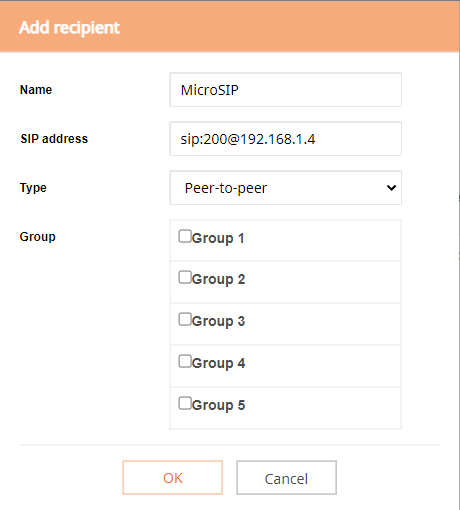
Task: Check the Group 1 checkbox
Action: (x=185, y=236)
